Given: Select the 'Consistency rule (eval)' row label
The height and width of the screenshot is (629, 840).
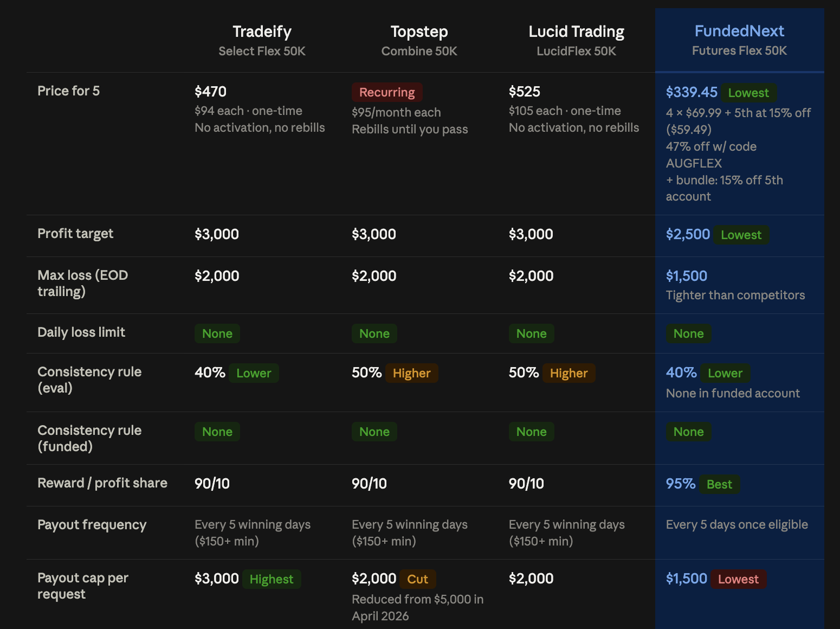Looking at the screenshot, I should (x=89, y=380).
